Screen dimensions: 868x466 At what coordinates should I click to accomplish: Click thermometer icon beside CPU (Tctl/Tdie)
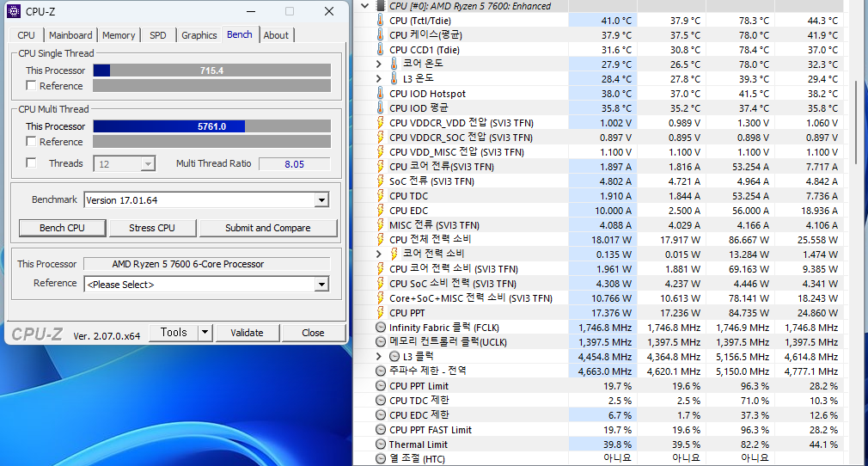[381, 21]
